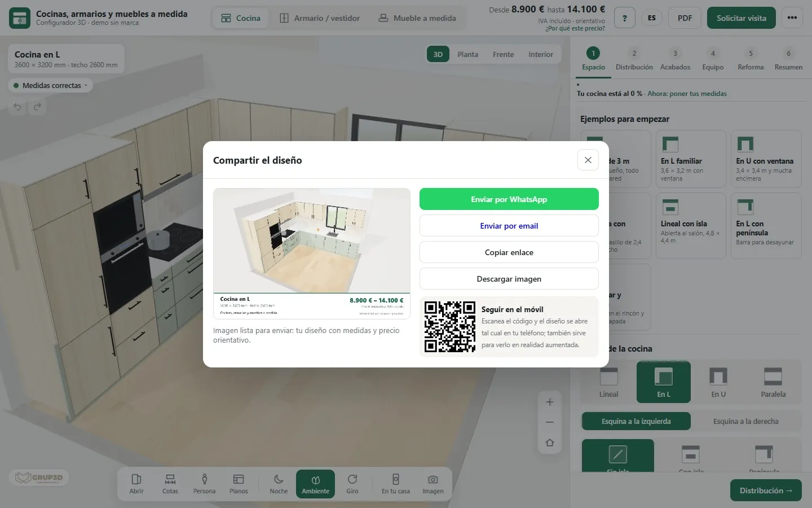Viewport: 812px width, 508px height.
Task: Choose the En U kitchen shape
Action: coord(718,382)
